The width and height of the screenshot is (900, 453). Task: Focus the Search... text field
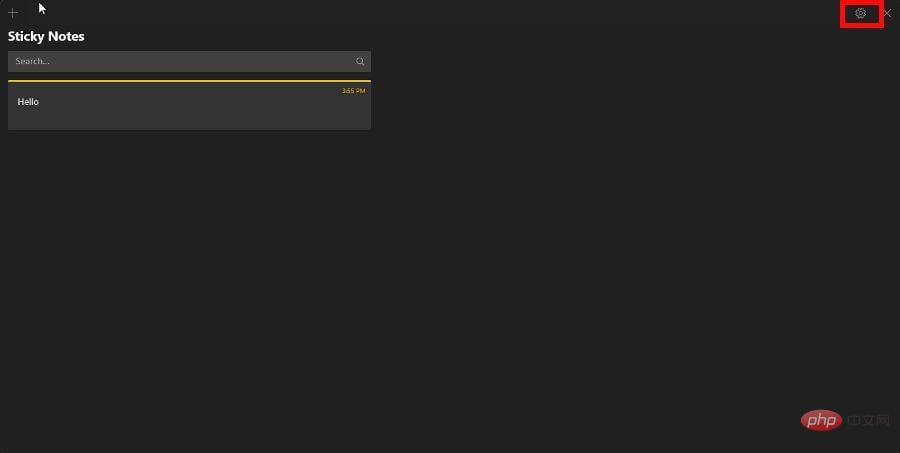click(189, 61)
